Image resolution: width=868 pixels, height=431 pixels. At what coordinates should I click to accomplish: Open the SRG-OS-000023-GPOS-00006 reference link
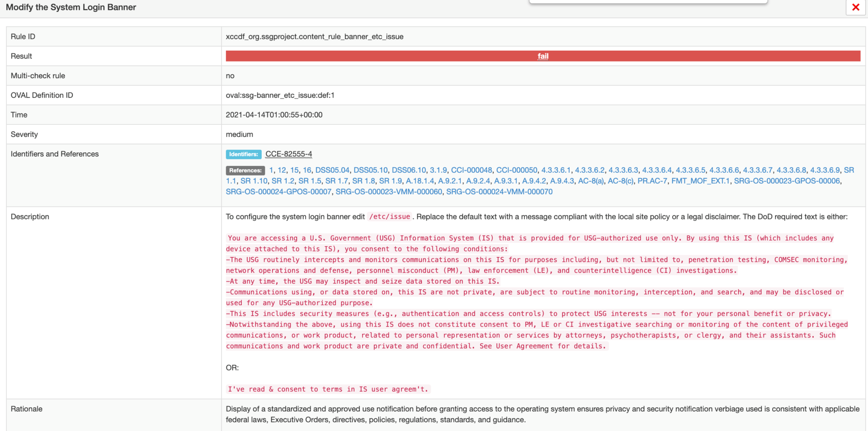pos(787,181)
